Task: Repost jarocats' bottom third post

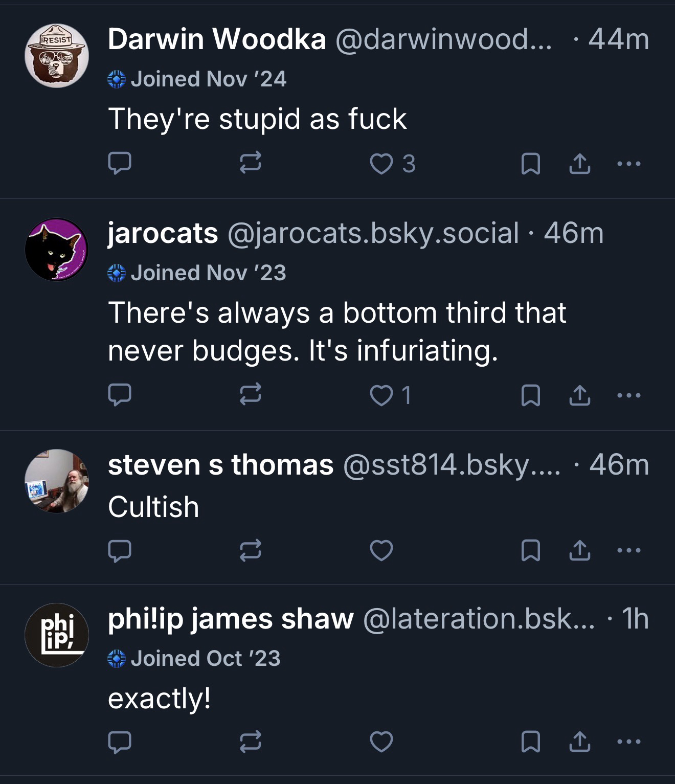Action: tap(251, 395)
